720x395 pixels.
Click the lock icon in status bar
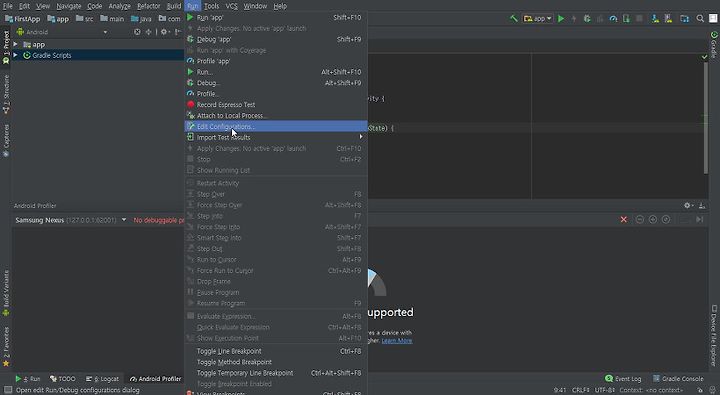700,390
